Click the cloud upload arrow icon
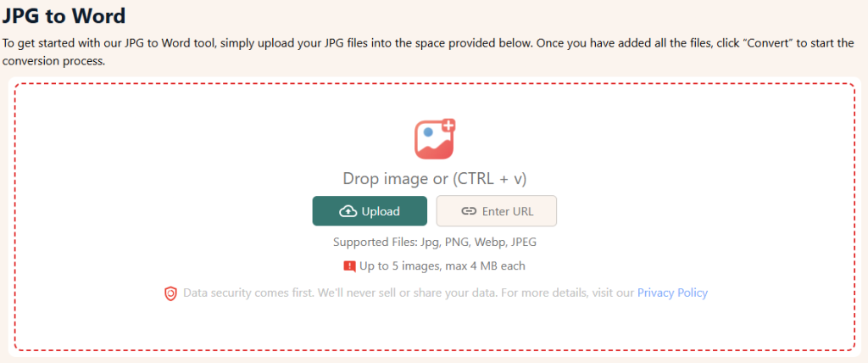Viewport: 868px width, 363px height. 348,211
